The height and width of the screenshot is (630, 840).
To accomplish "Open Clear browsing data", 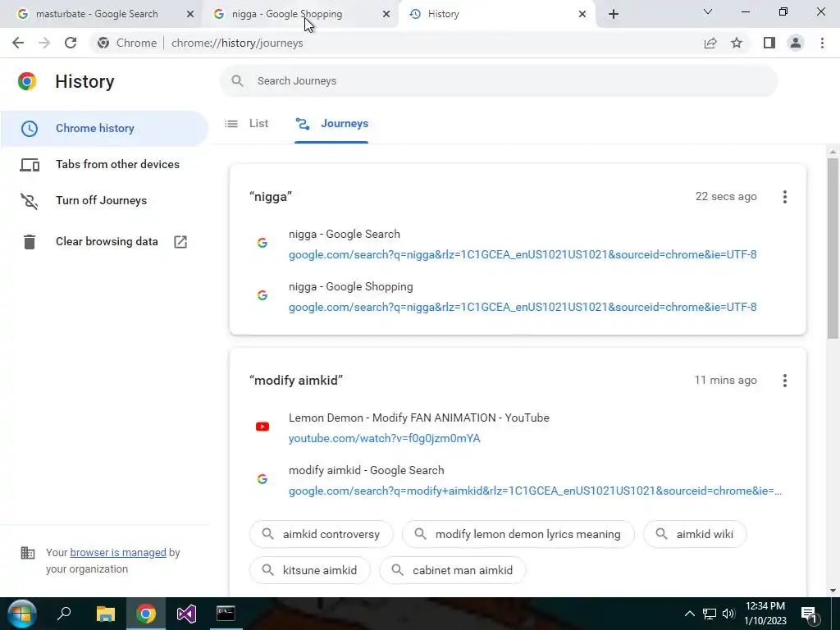I will tap(104, 242).
